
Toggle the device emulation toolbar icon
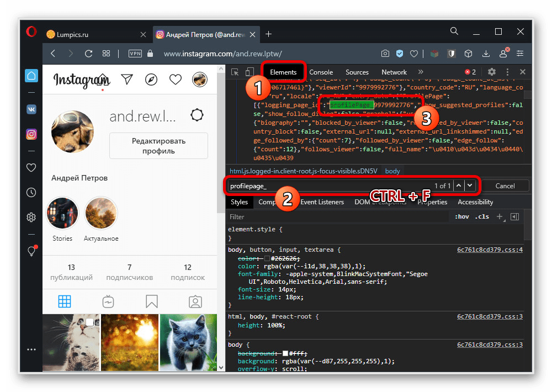(x=250, y=72)
